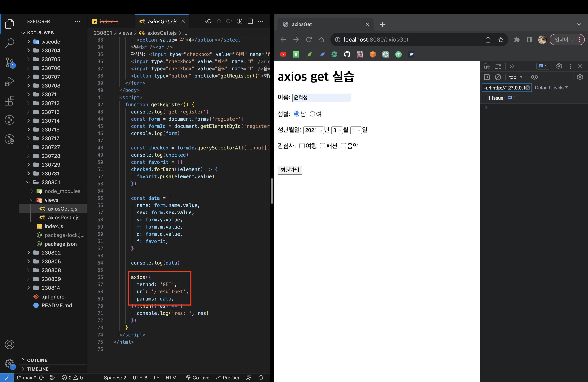Image resolution: width=588 pixels, height=382 pixels.
Task: Select the axiosGet.ejs editor tab
Action: (162, 21)
